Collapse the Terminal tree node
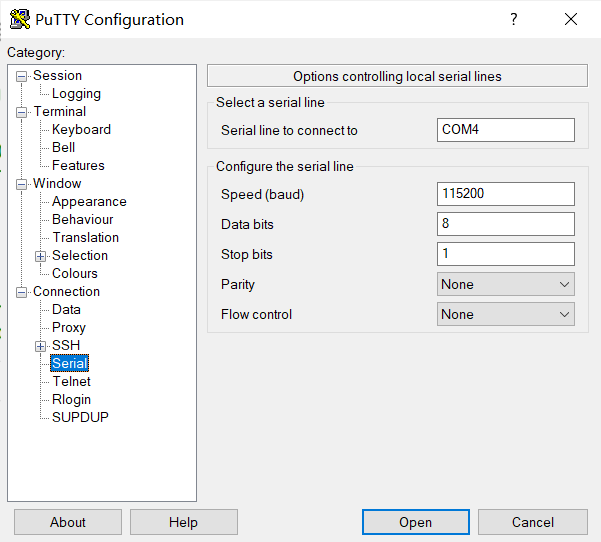Screen dimensions: 601x542 tap(22, 112)
